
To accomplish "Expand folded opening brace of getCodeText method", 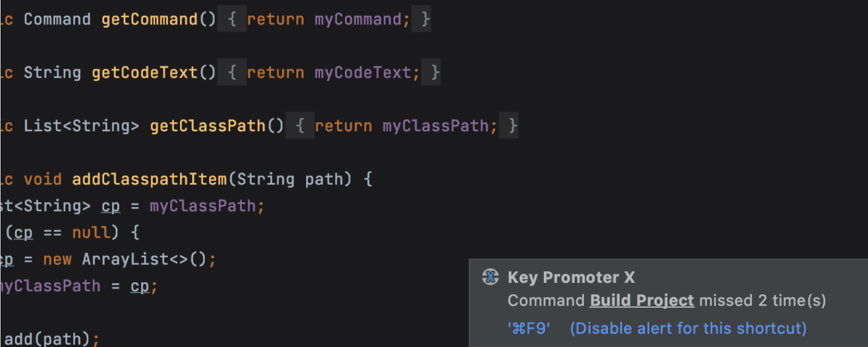I will click(x=232, y=72).
